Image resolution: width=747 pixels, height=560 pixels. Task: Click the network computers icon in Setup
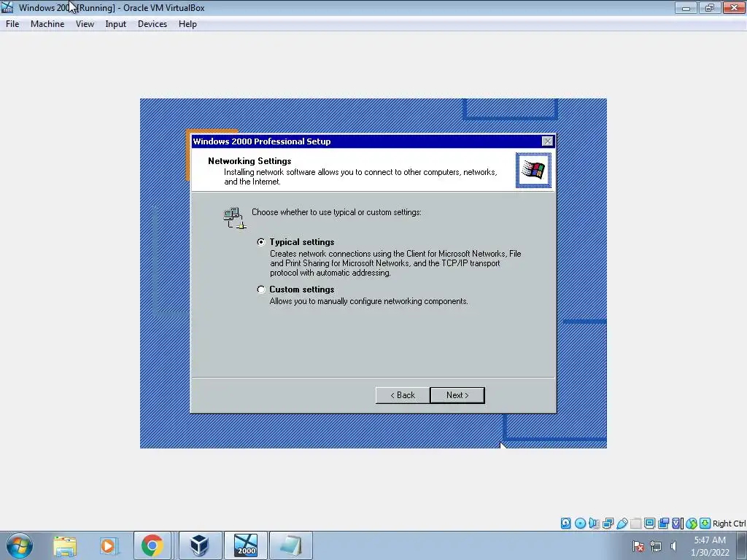[x=234, y=218]
